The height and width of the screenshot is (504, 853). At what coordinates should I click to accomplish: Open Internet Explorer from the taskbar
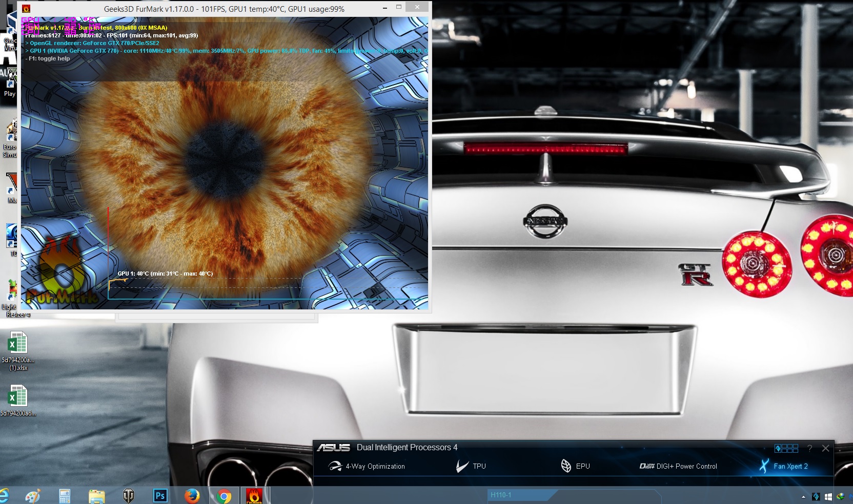coord(4,496)
